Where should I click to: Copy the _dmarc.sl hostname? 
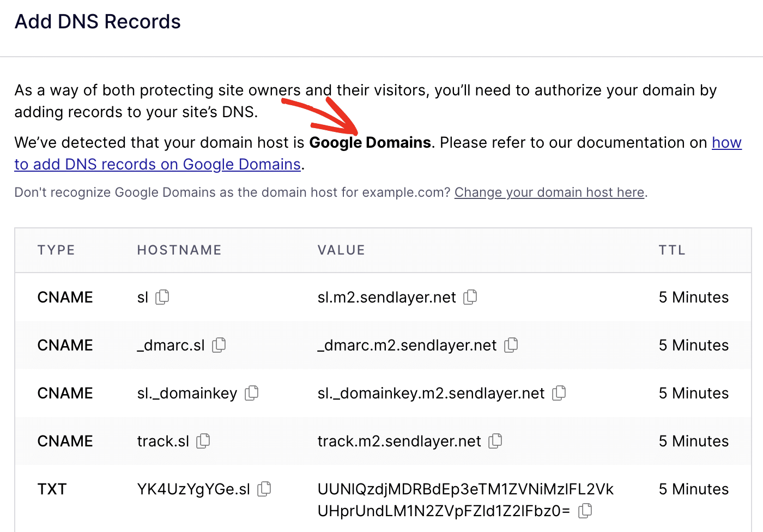219,345
